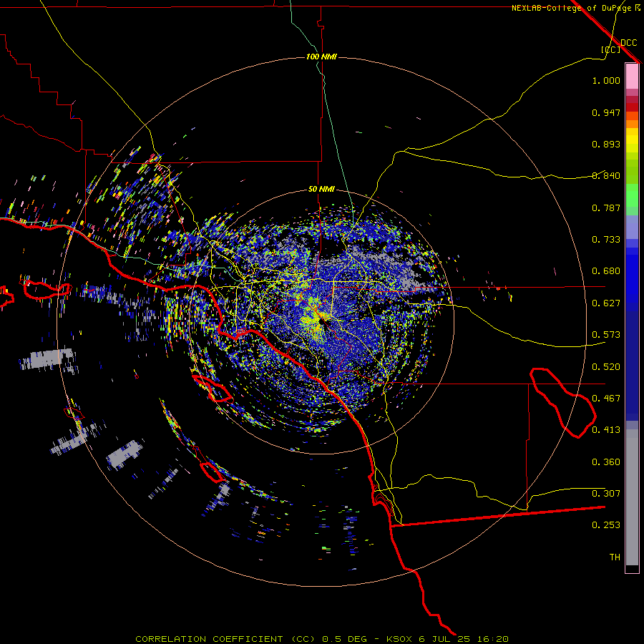Click the 100 NMI range ring label

tap(321, 57)
